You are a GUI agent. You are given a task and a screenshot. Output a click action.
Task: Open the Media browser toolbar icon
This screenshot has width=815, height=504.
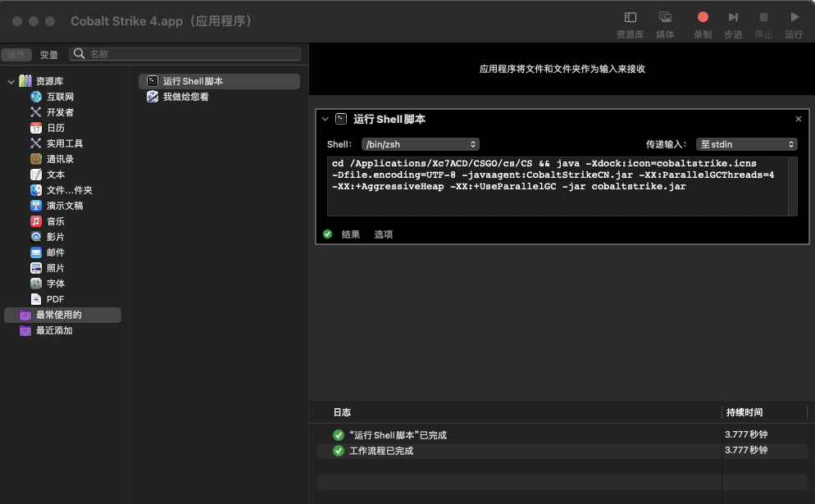pos(665,18)
